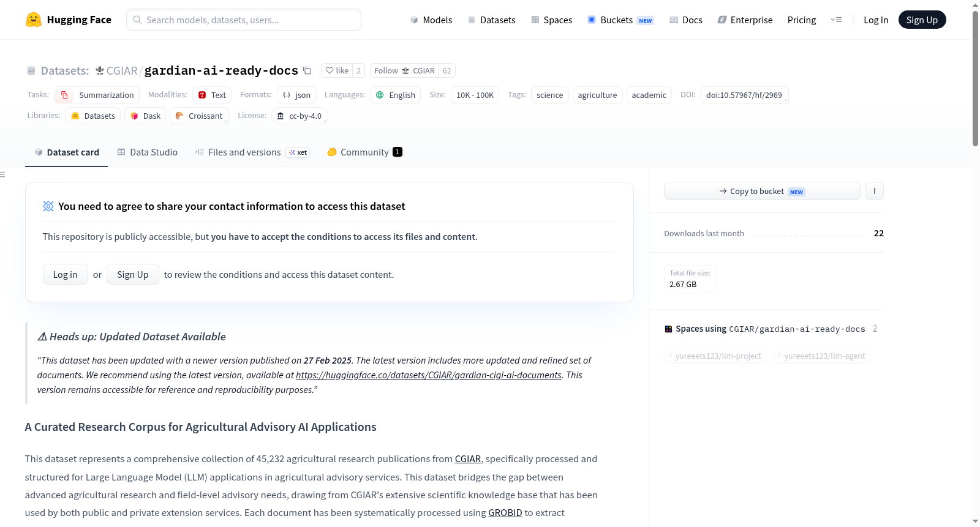Click Log In in the header
This screenshot has height=527, width=980.
(x=876, y=20)
